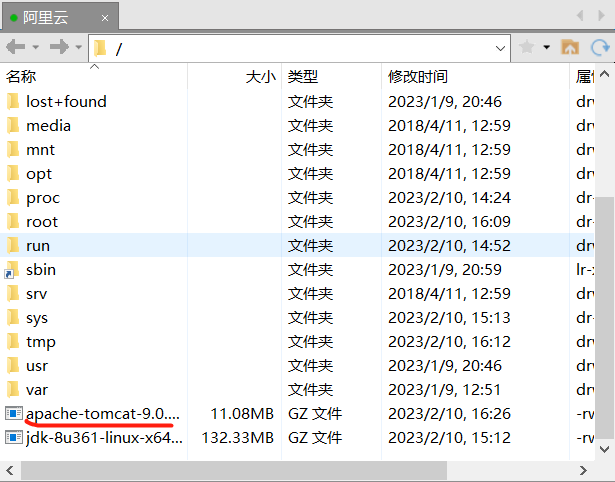Go forward to next directory
This screenshot has height=482, width=615.
59,47
